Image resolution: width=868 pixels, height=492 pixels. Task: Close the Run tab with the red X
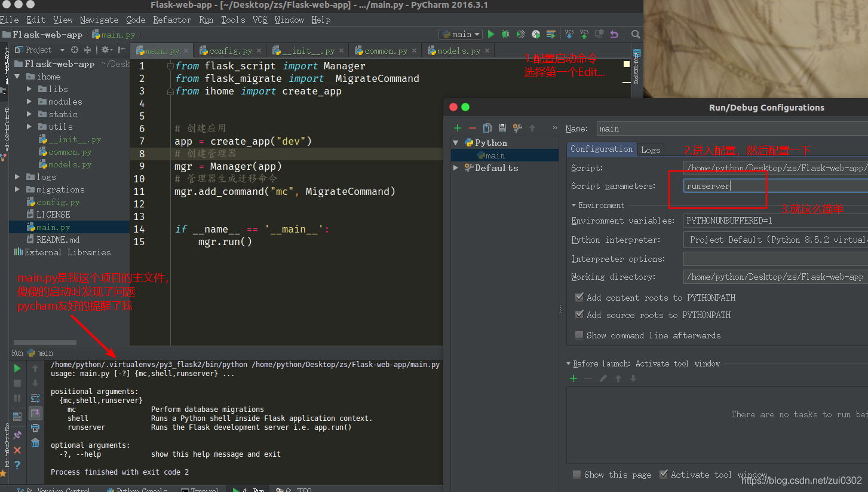[x=17, y=450]
